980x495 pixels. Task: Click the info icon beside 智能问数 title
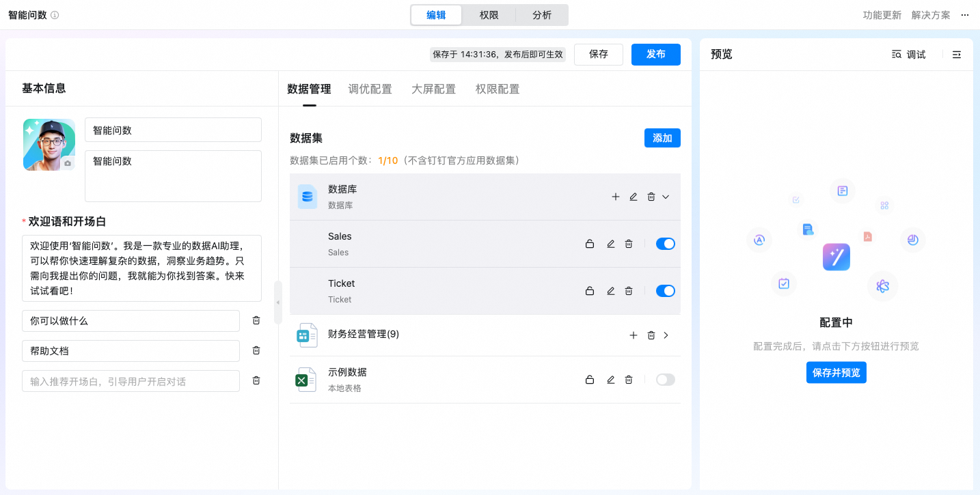tap(55, 15)
